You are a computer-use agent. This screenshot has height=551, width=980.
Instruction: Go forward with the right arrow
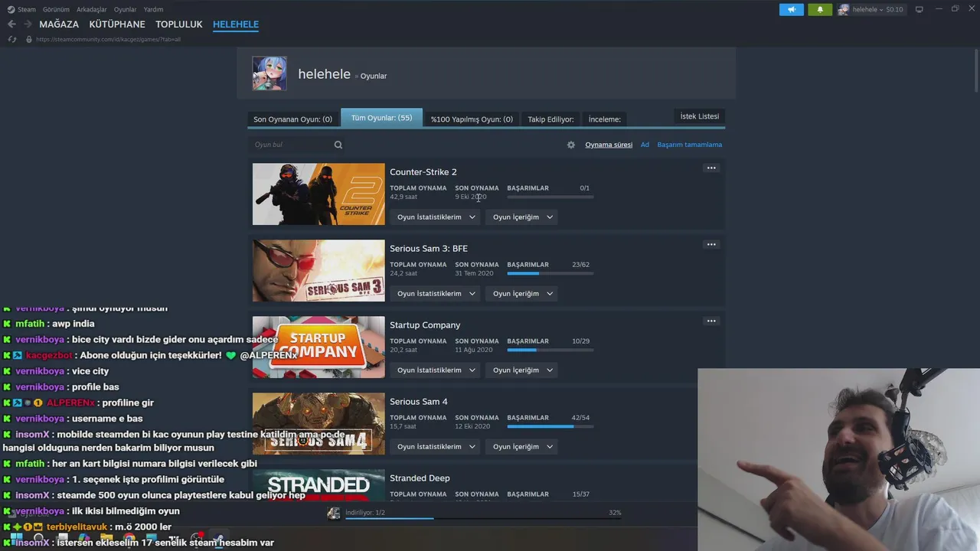point(28,24)
